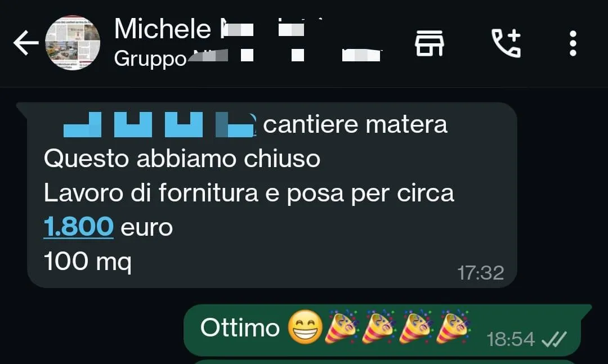Screen dimensions: 608x364
Task: Tap the '100 mq' text line
Action: click(88, 262)
